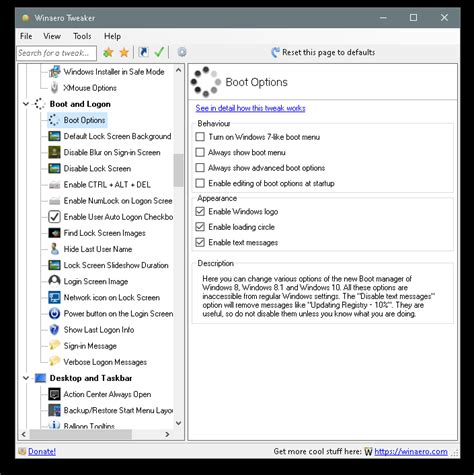The height and width of the screenshot is (475, 474).
Task: Select the Balloon Tooltips tree item
Action: pyautogui.click(x=89, y=426)
